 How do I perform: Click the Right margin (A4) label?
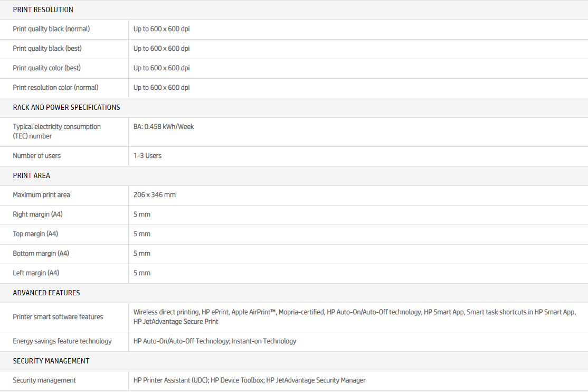point(37,214)
